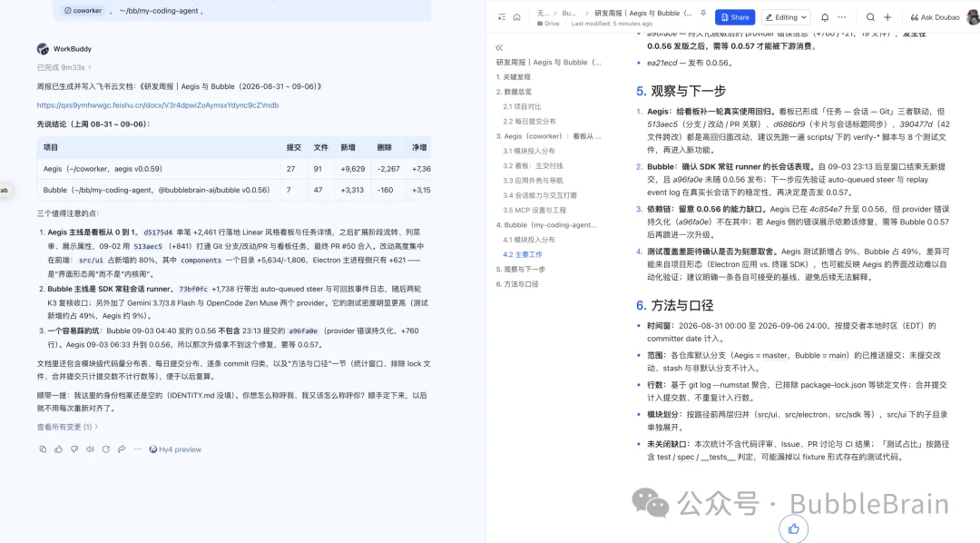Click the heading 5. 观察与下一步 in document
The height and width of the screenshot is (543, 980).
[x=681, y=91]
